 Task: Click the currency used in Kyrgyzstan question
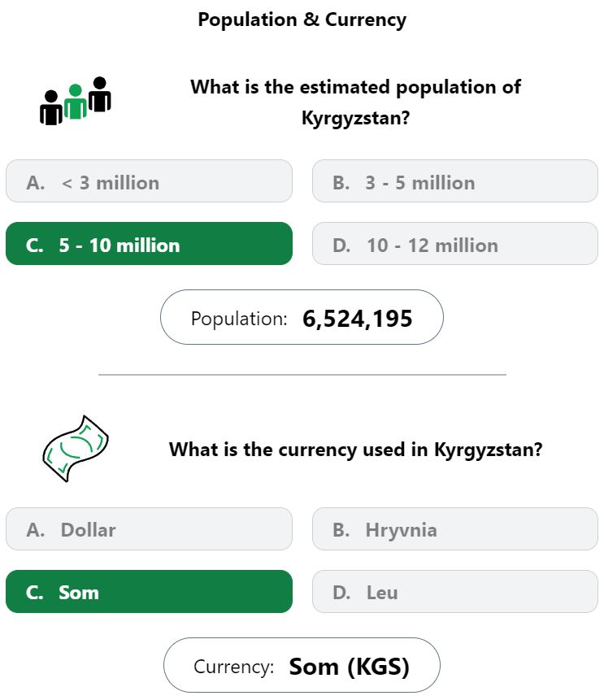[x=355, y=449]
